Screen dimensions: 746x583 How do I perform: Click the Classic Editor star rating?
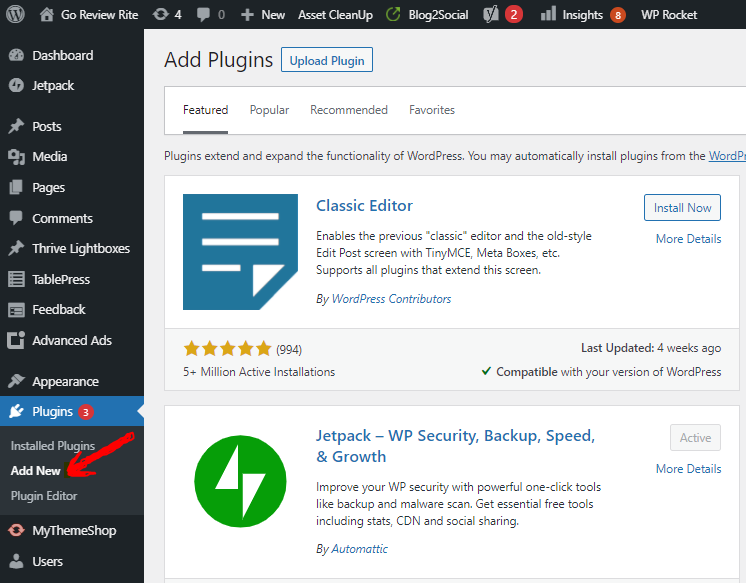[227, 349]
